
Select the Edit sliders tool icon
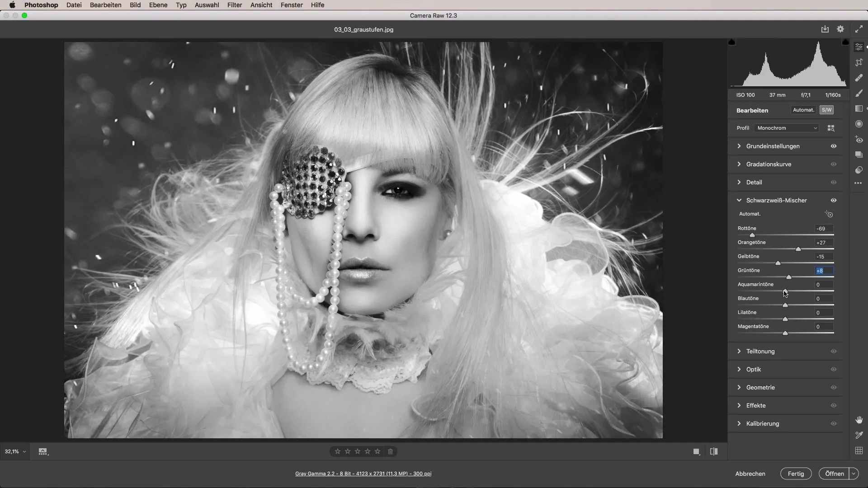click(x=859, y=47)
